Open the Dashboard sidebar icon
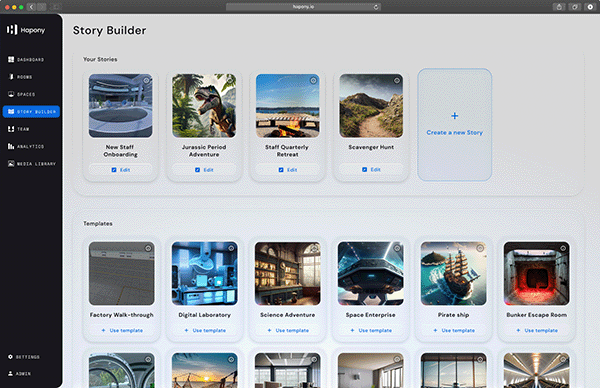This screenshot has height=388, width=600. pyautogui.click(x=11, y=59)
